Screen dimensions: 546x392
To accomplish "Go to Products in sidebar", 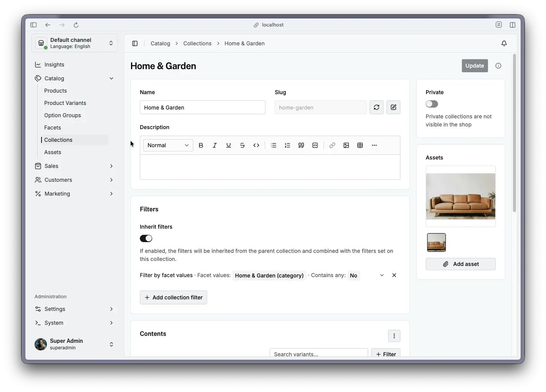I will pos(55,91).
